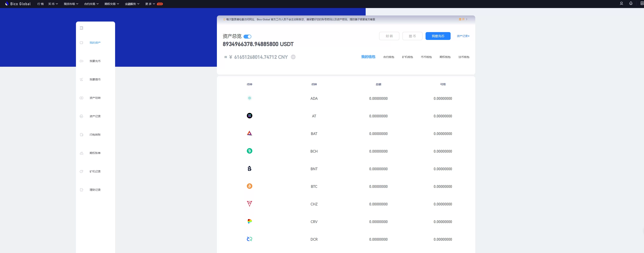Click the CHZ red triangle icon
The width and height of the screenshot is (644, 253).
click(249, 204)
